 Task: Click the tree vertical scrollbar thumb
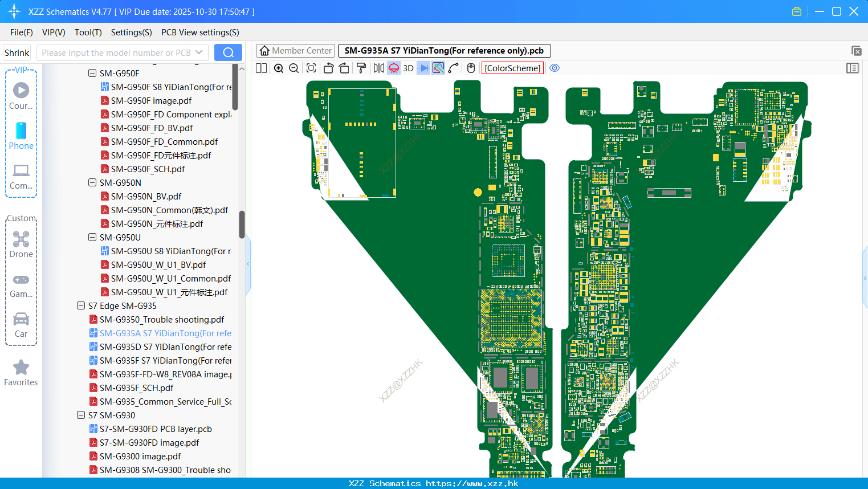click(242, 225)
